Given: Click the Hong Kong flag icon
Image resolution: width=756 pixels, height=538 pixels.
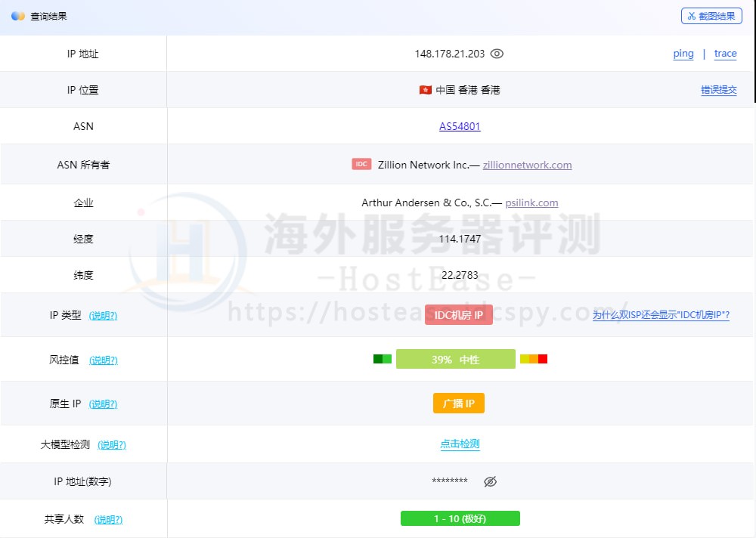Looking at the screenshot, I should pos(426,90).
